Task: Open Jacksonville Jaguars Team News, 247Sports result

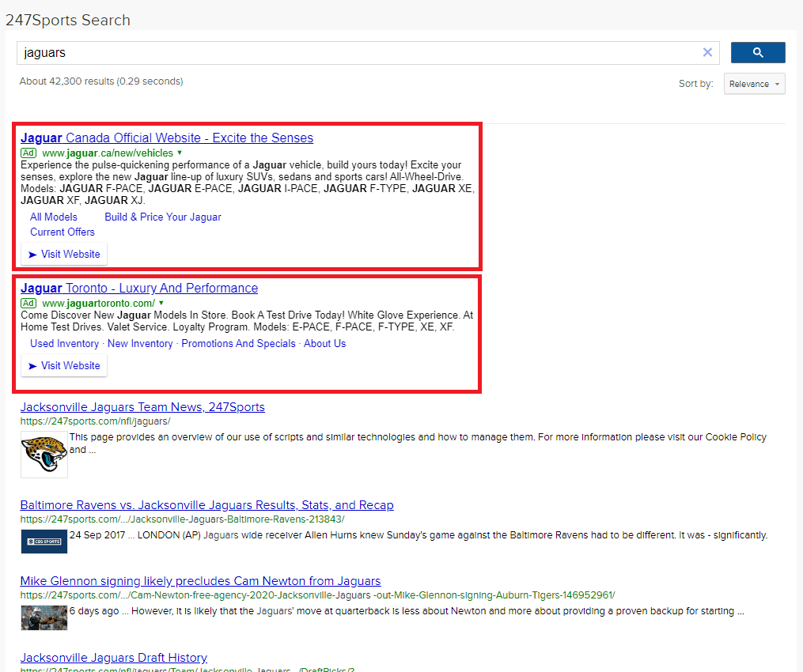Action: 142,407
